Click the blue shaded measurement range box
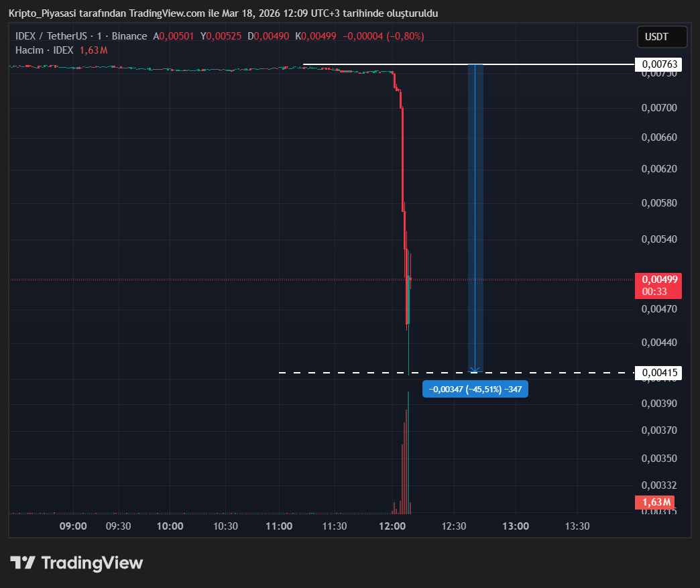This screenshot has width=700, height=588. [475, 215]
